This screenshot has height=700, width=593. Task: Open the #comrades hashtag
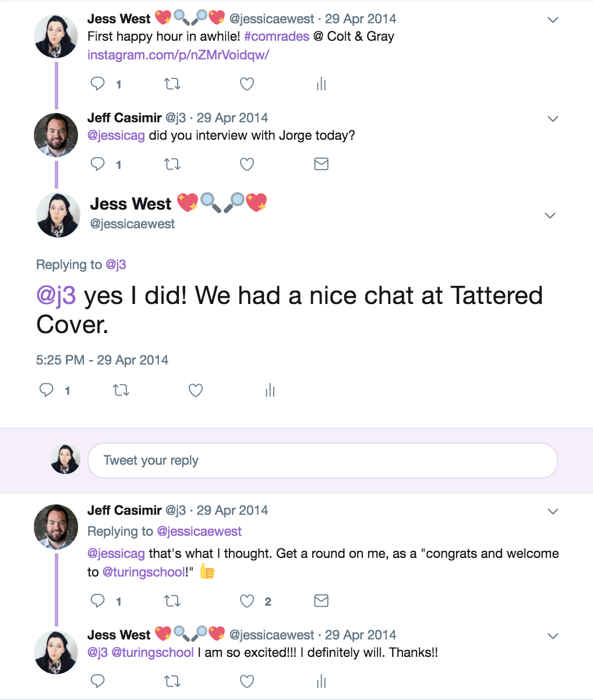click(277, 36)
